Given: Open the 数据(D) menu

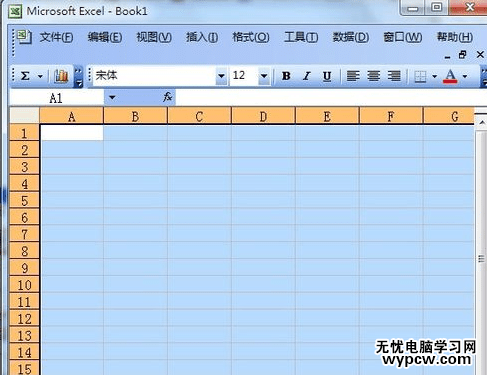Looking at the screenshot, I should tap(351, 37).
